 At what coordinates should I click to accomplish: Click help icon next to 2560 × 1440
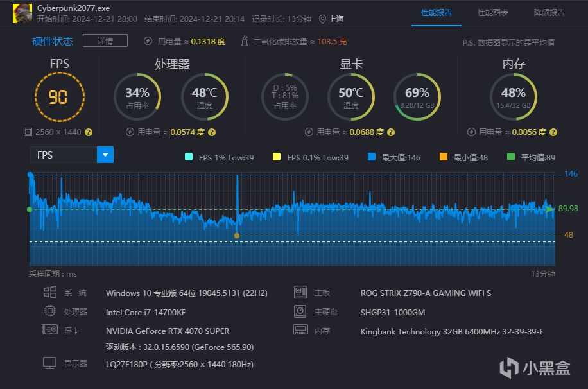pos(89,132)
